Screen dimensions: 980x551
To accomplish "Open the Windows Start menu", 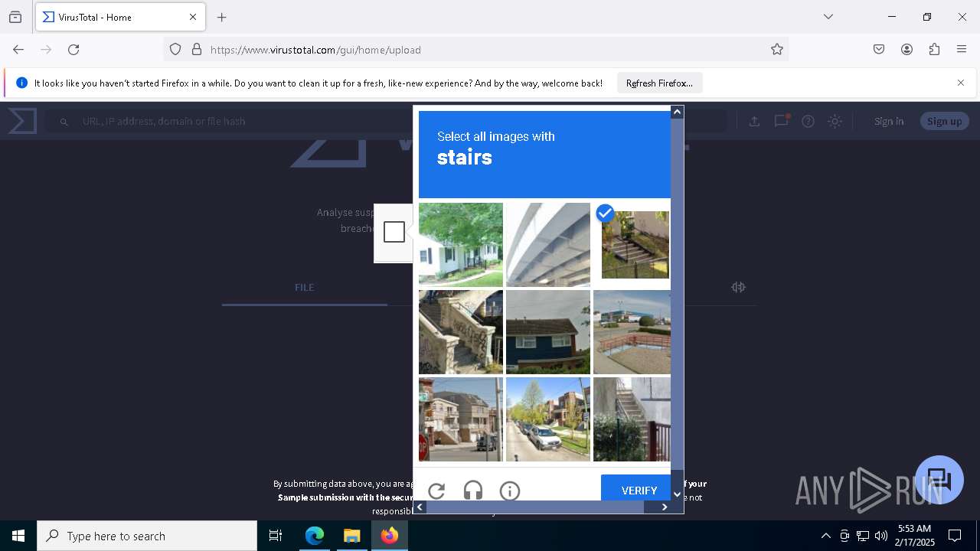I will pyautogui.click(x=18, y=536).
